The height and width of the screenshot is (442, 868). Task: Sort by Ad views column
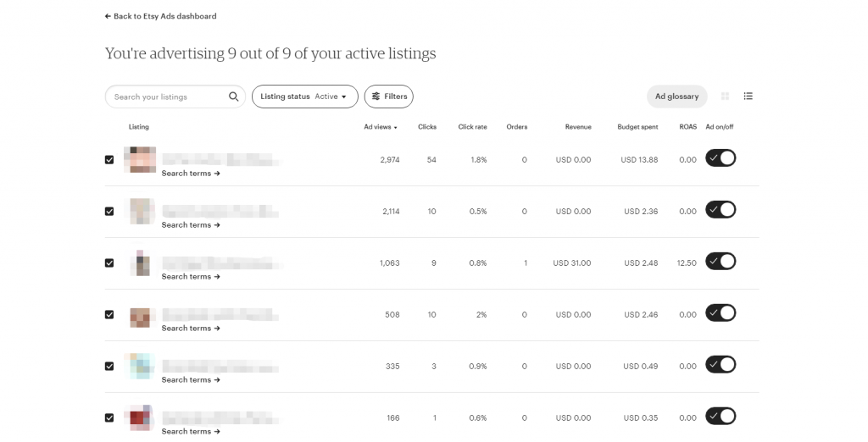pos(380,127)
